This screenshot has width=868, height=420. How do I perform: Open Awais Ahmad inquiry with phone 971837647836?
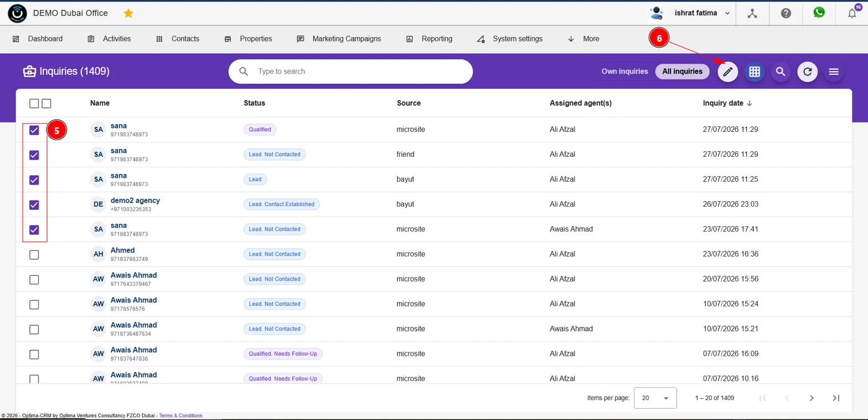tap(133, 350)
